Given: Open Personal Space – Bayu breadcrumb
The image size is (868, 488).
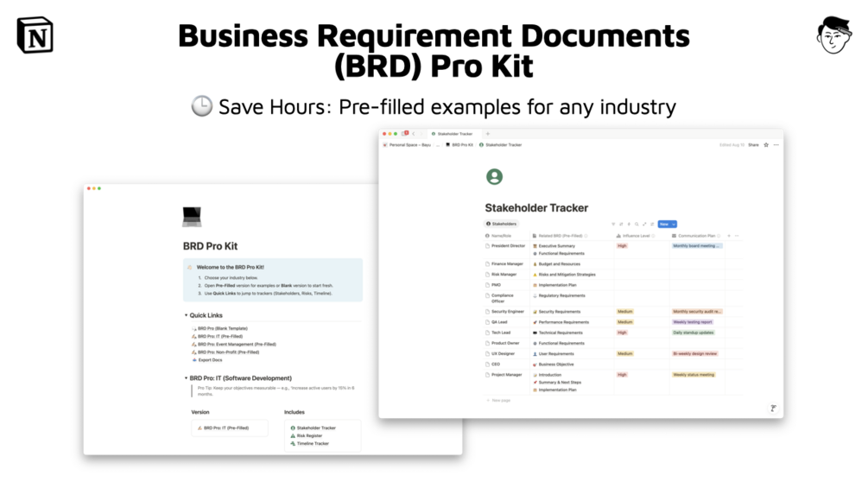Looking at the screenshot, I should coord(407,145).
